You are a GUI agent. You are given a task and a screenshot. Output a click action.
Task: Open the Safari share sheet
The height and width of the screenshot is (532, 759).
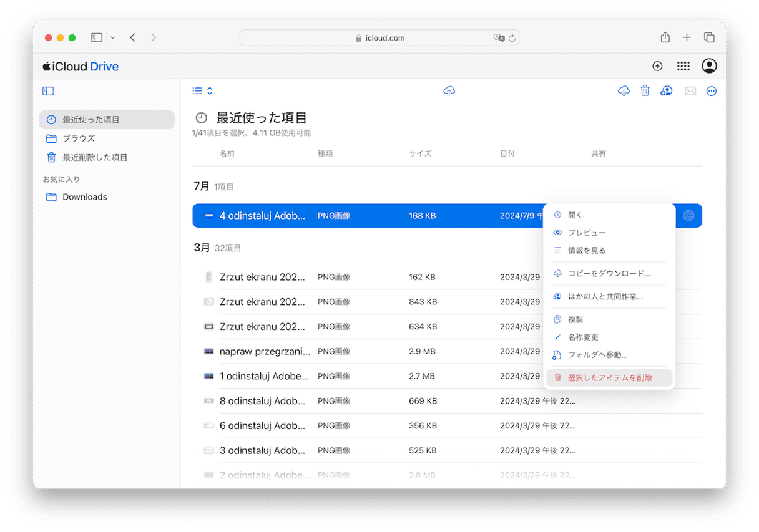pyautogui.click(x=665, y=37)
